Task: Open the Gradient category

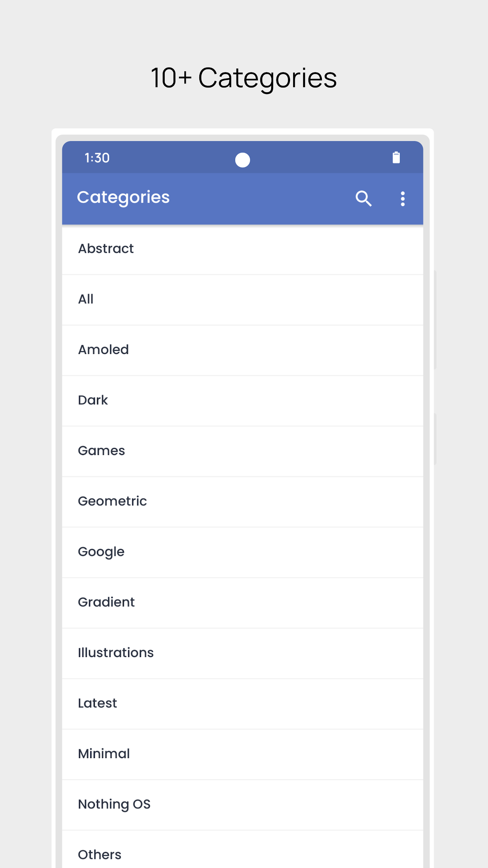Action: [x=243, y=603]
